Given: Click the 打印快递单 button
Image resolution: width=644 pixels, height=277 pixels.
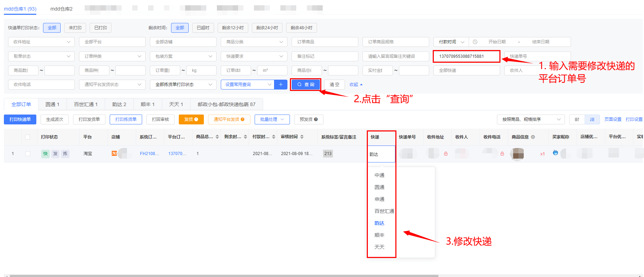Looking at the screenshot, I should pyautogui.click(x=20, y=119).
